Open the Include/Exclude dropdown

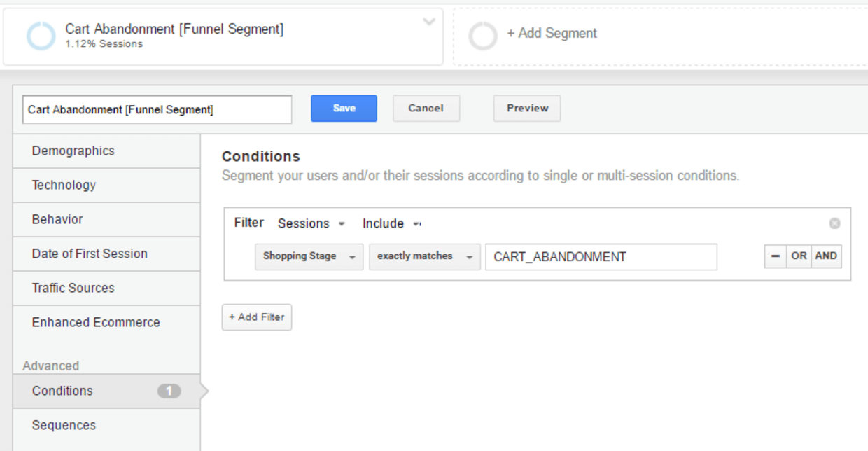click(x=391, y=223)
